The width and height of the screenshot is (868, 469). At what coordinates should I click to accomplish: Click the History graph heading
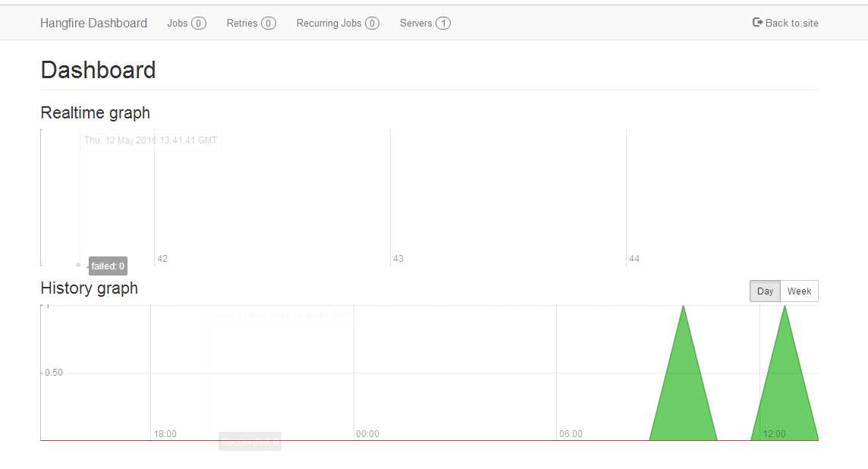coord(89,288)
